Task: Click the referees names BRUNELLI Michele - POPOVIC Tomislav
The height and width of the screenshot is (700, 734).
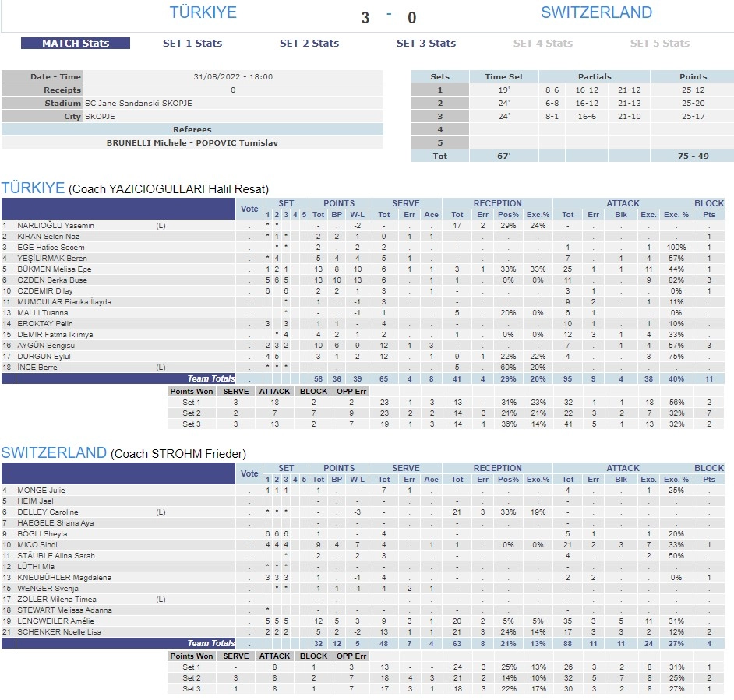Action: tap(192, 142)
